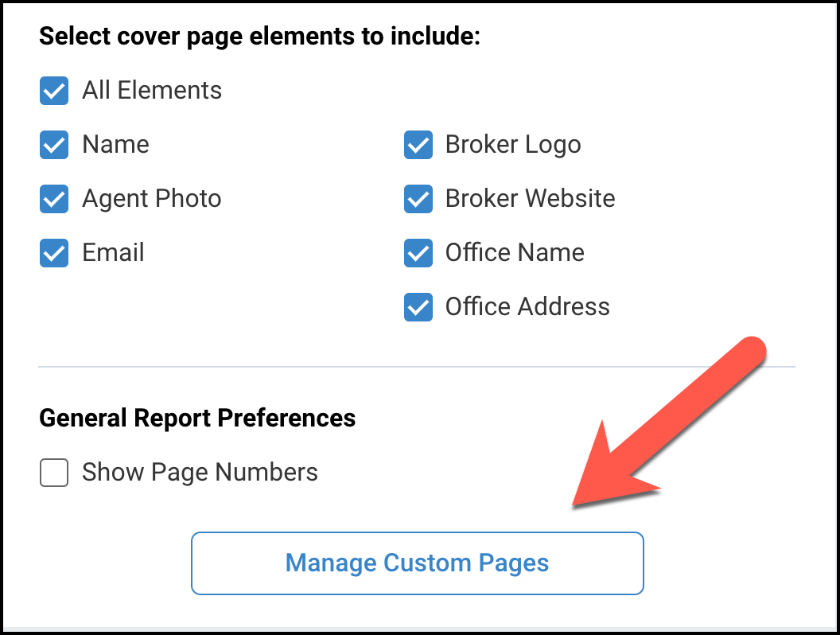Uncheck the Email checkbox box
The height and width of the screenshot is (635, 840).
[x=54, y=253]
